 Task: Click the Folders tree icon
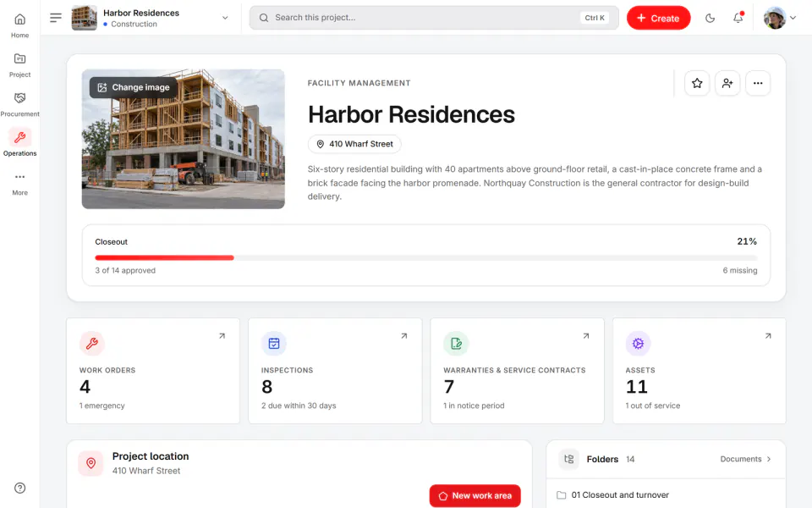point(568,459)
